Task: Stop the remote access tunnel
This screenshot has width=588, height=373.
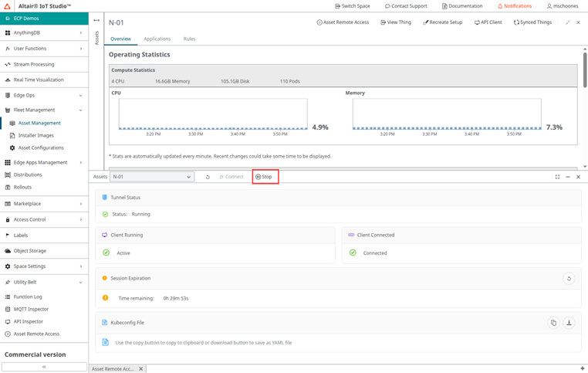Action: tap(264, 177)
